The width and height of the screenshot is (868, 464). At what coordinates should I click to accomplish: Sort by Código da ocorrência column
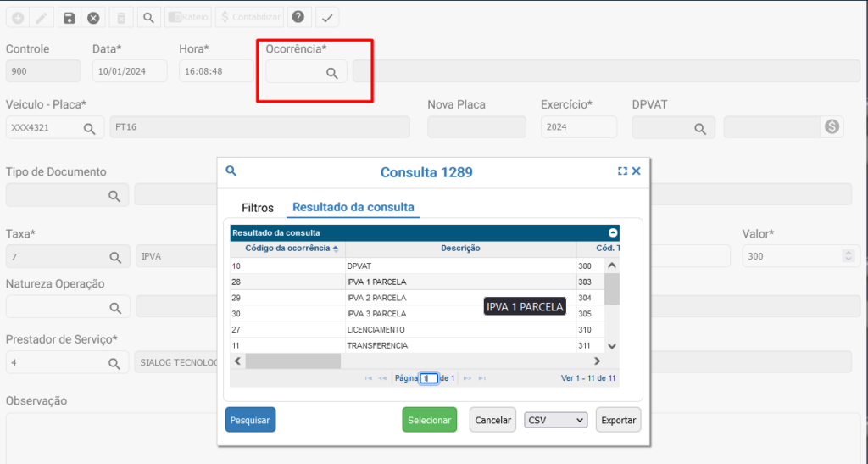click(x=291, y=249)
